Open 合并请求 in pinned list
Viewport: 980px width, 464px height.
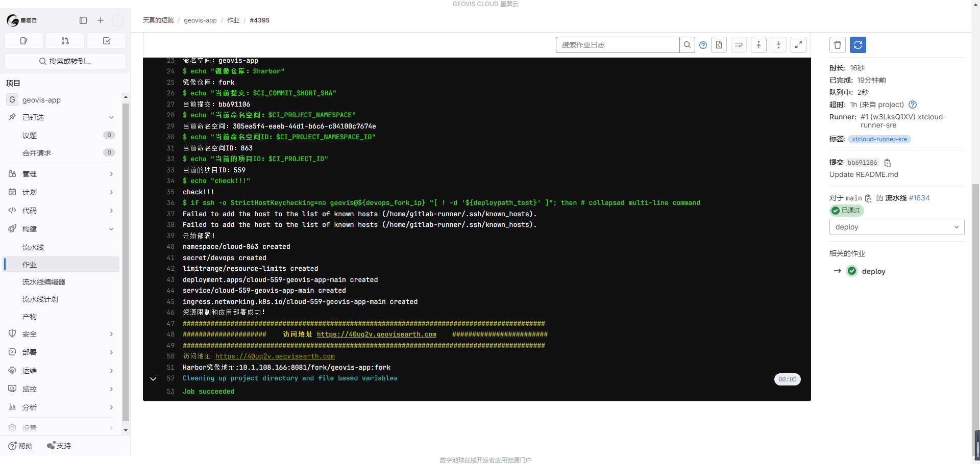[61, 153]
